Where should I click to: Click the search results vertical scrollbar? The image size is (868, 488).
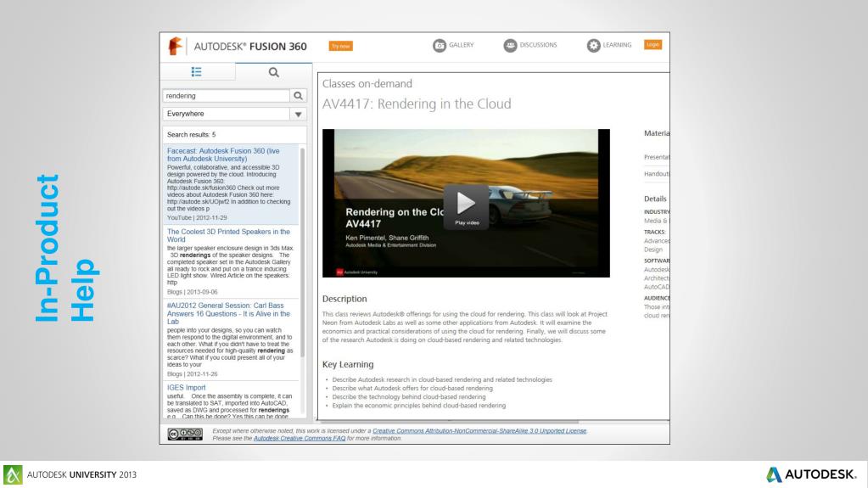pos(302,253)
